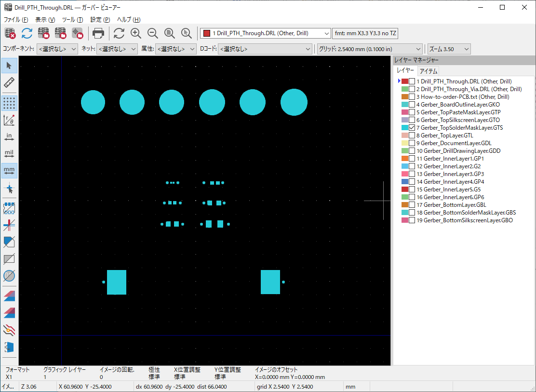Show the Gerber_TopLayer.GTL layer via its checkbox
The image size is (536, 392).
[412, 135]
